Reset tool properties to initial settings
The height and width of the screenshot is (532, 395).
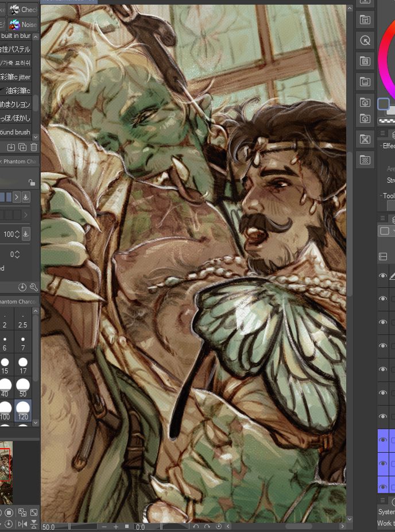(x=22, y=288)
